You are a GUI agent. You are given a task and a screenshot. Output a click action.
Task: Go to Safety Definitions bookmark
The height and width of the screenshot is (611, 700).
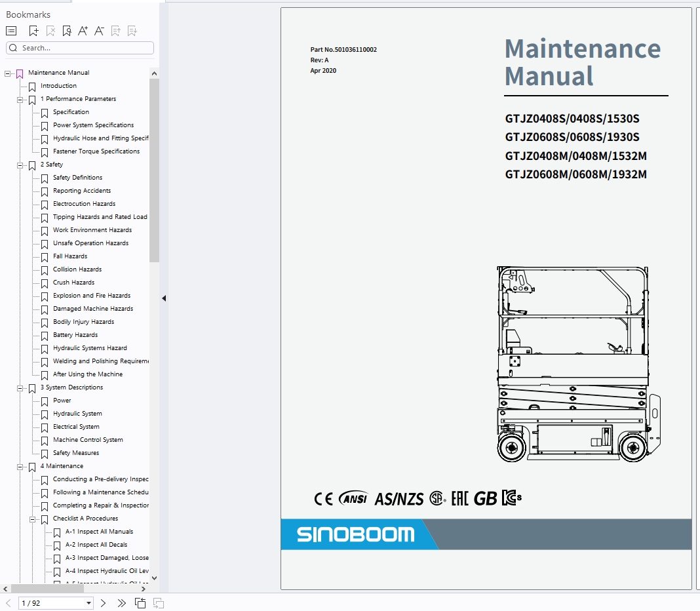(x=78, y=178)
